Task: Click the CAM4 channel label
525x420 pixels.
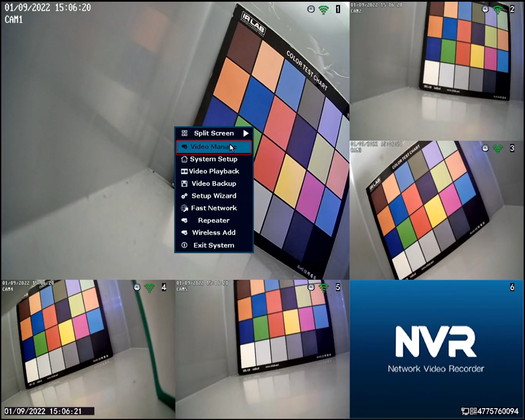Action: tap(8, 289)
